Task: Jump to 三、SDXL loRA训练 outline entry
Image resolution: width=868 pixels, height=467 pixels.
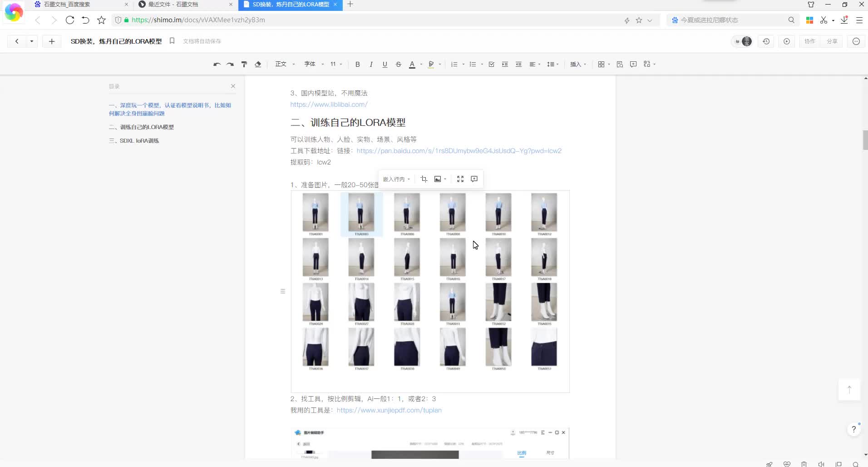Action: point(134,141)
